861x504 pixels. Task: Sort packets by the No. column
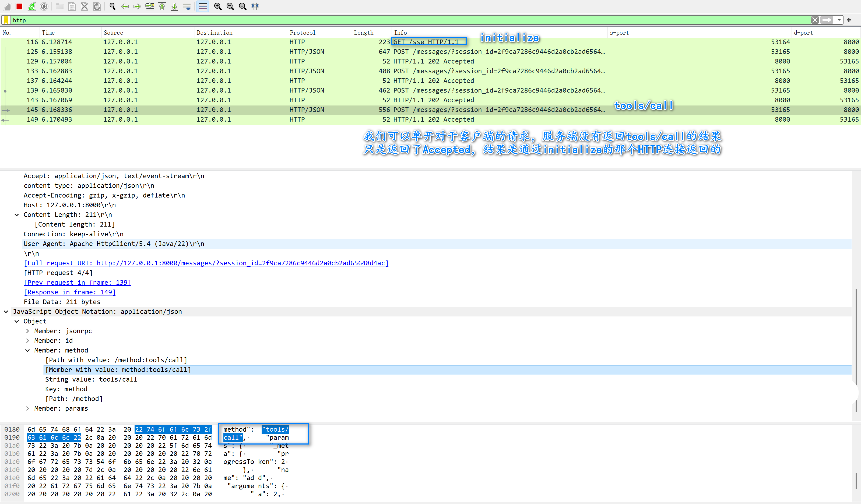tap(20, 33)
